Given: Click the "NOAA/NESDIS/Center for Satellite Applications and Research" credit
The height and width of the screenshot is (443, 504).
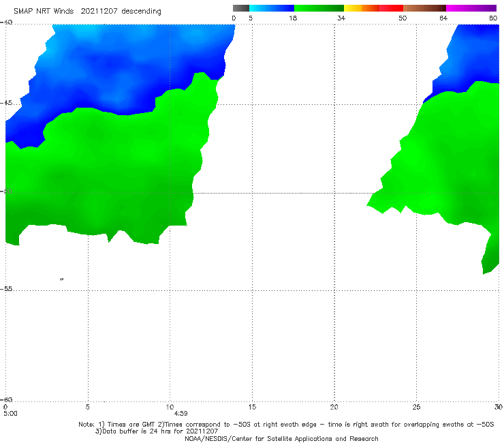Looking at the screenshot, I should coord(281,438).
